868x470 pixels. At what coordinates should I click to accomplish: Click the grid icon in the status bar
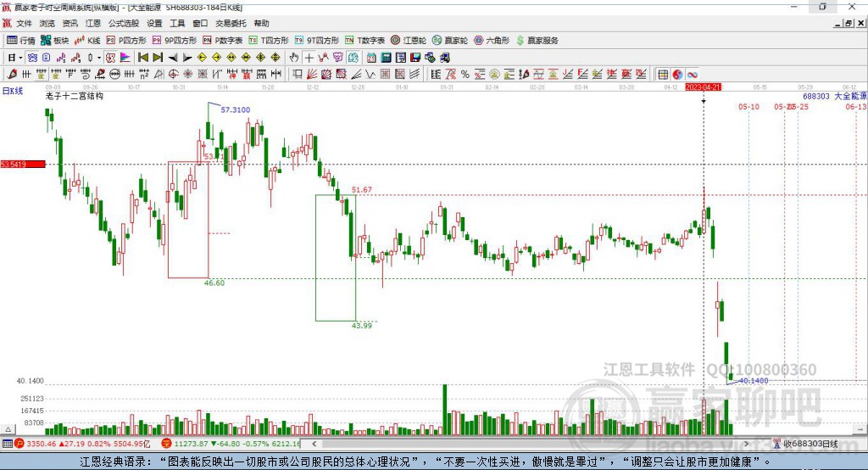[7, 444]
